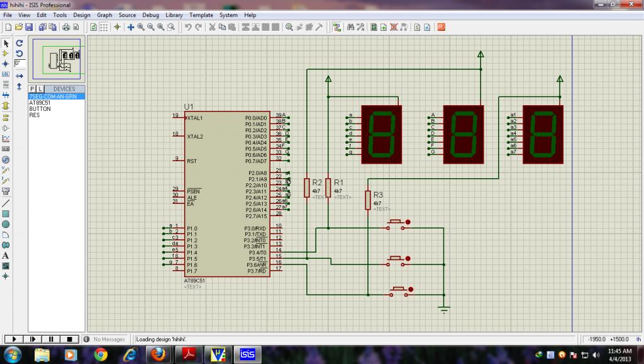Click the save design icon
Screen dimensions: 644x364
28,27
